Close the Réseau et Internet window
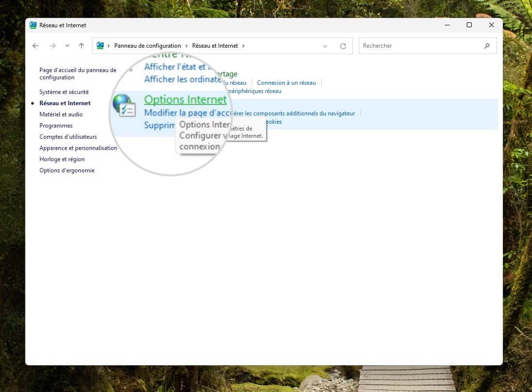Viewport: 532px width, 392px height. pyautogui.click(x=491, y=25)
